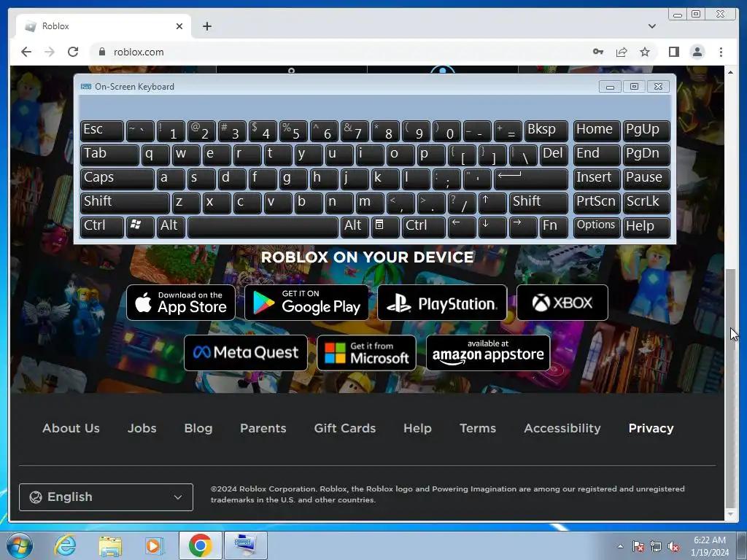747x560 pixels.
Task: Toggle right Alt key on keyboard
Action: [355, 227]
